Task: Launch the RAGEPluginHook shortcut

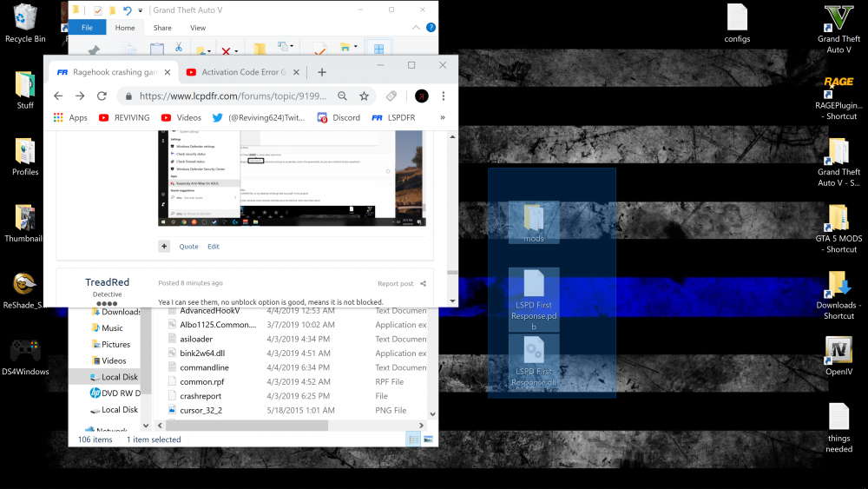Action: 838,98
